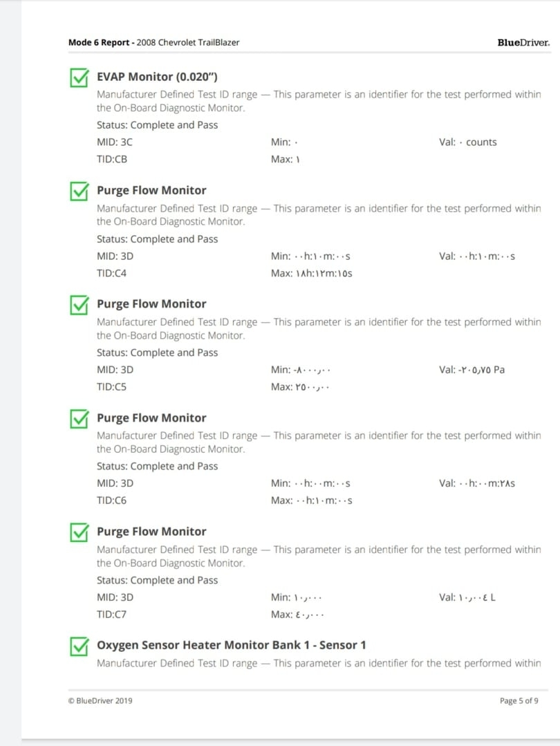Click the TID:CB label
Screen dimensions: 560x746
[x=112, y=159]
